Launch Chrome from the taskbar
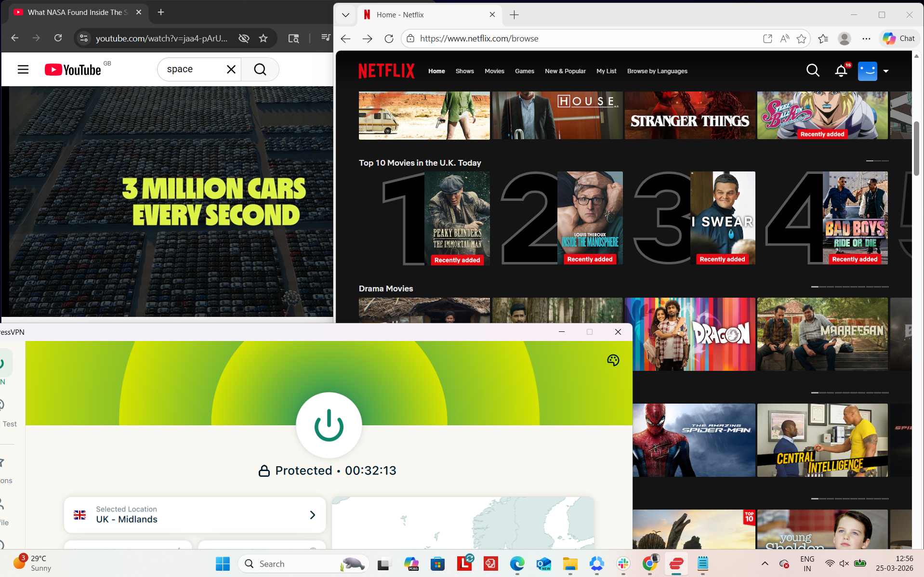 pos(649,564)
